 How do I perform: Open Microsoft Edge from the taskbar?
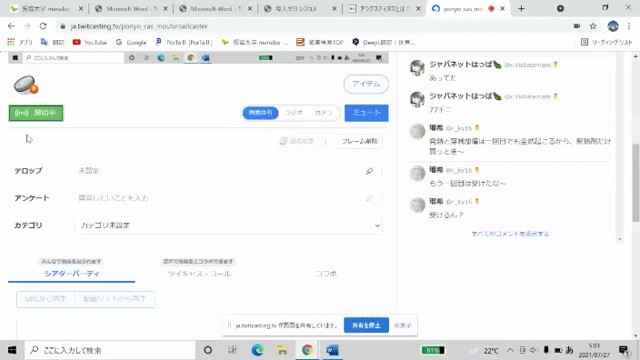pos(257,350)
